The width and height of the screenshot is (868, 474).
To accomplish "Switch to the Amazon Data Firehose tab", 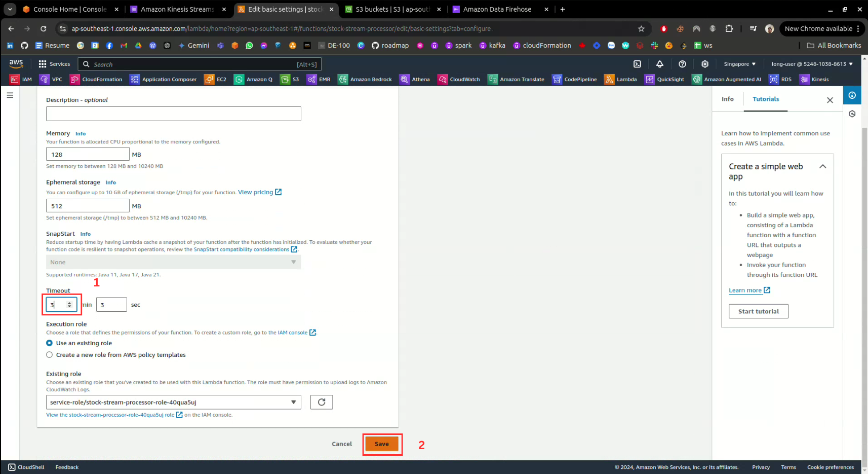I will click(x=497, y=9).
